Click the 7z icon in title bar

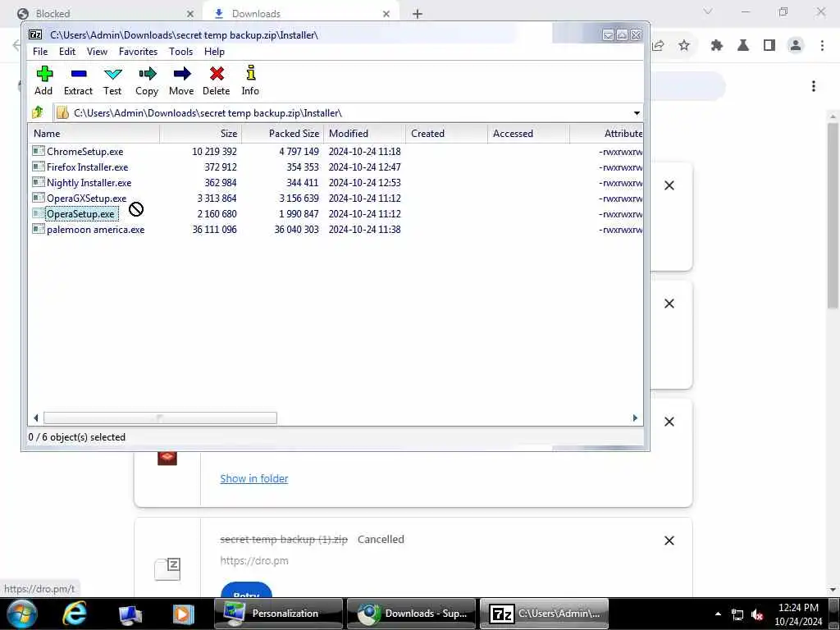tap(35, 34)
